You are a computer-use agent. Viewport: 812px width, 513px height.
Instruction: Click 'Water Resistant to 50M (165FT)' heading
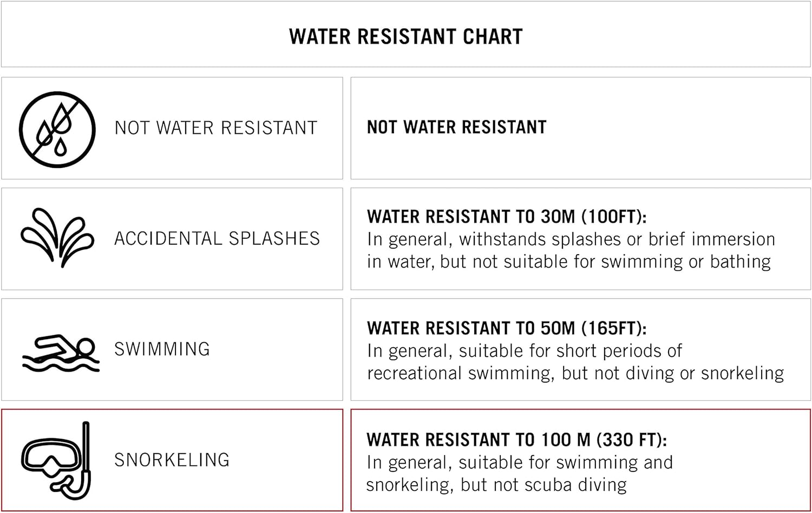click(506, 328)
